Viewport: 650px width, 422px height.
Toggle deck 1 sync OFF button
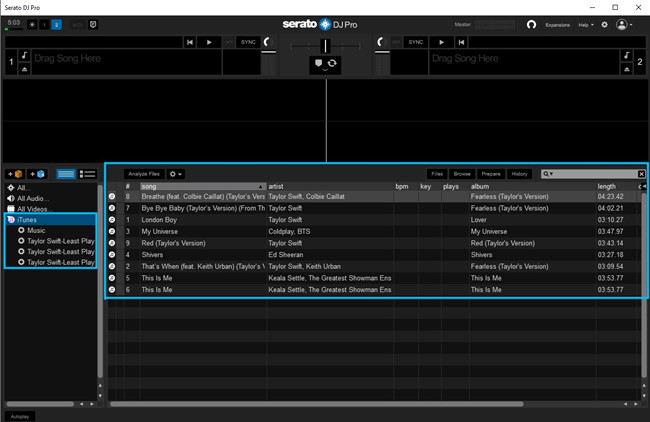pos(228,42)
